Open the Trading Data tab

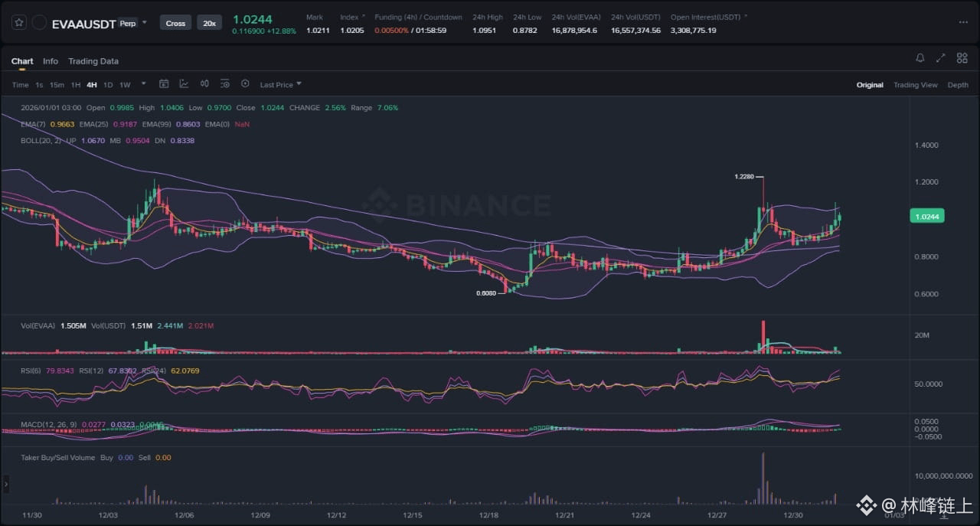coord(93,61)
